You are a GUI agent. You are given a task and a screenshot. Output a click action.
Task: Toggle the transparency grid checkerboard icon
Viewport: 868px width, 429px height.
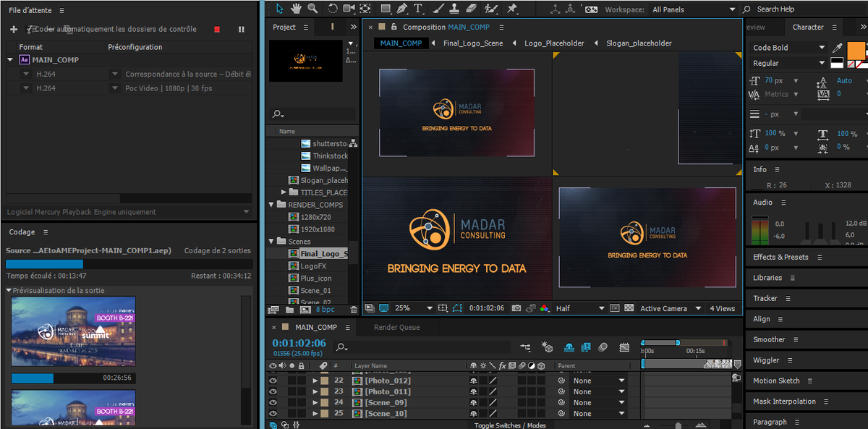[629, 308]
